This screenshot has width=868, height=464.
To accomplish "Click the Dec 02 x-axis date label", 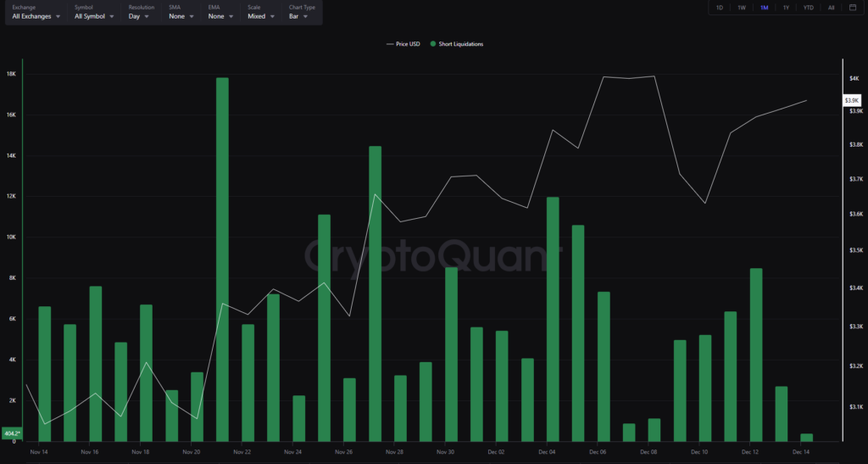I will [496, 452].
